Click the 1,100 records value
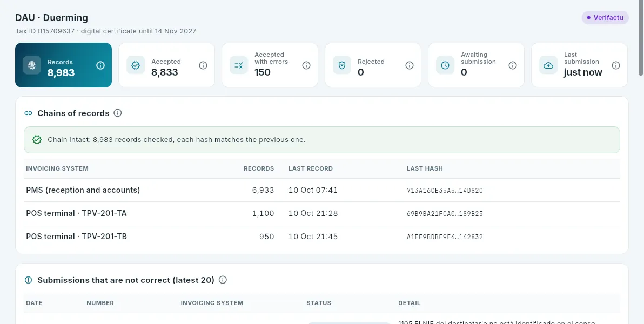Screen dimensions: 644x324 click(263, 213)
